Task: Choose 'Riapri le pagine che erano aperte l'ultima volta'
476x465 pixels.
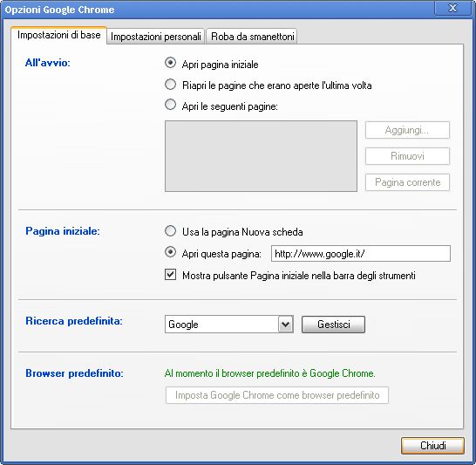Action: pos(170,85)
